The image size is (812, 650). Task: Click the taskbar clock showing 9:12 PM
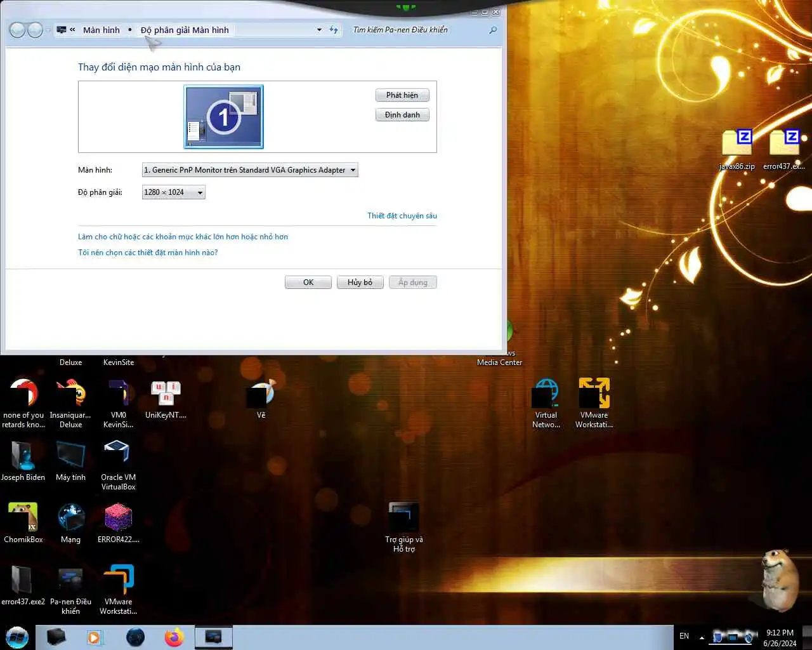[780, 637]
